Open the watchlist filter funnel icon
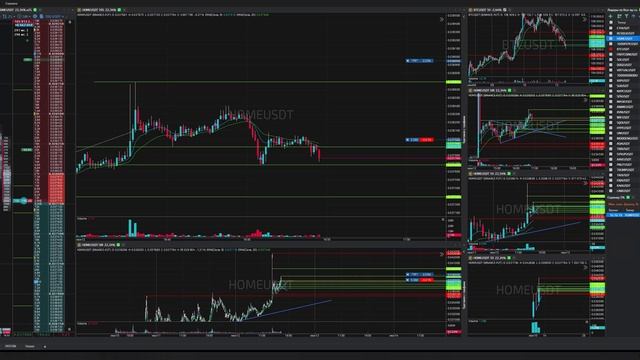 (627, 16)
